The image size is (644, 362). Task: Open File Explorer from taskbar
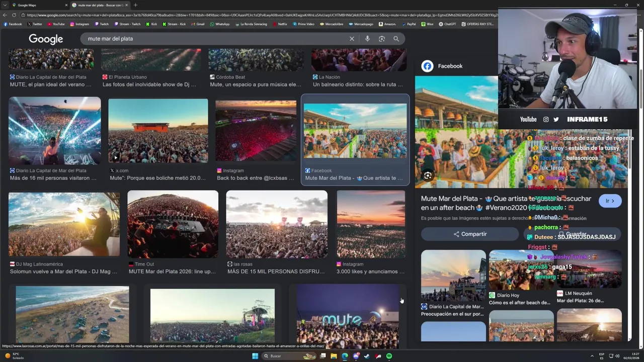pyautogui.click(x=334, y=356)
